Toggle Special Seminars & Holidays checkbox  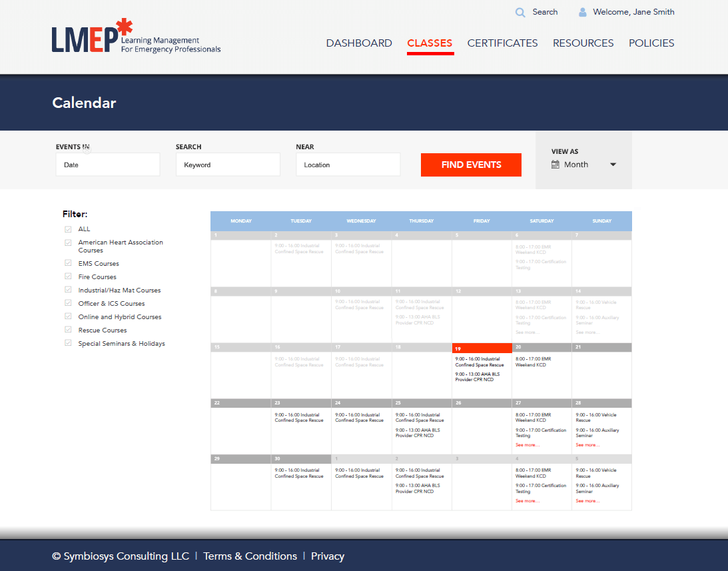click(68, 343)
